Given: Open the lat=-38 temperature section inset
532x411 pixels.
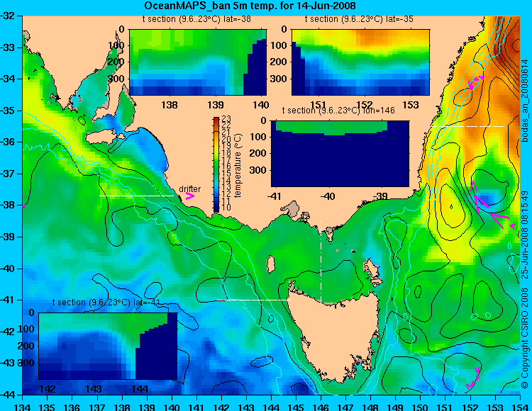Looking at the screenshot, I should pos(198,62).
